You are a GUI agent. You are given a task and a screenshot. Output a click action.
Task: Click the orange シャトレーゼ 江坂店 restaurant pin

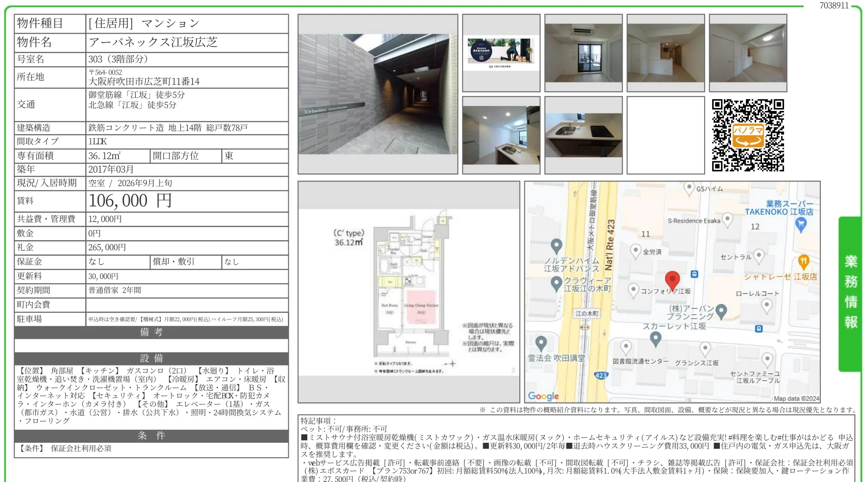pyautogui.click(x=803, y=262)
